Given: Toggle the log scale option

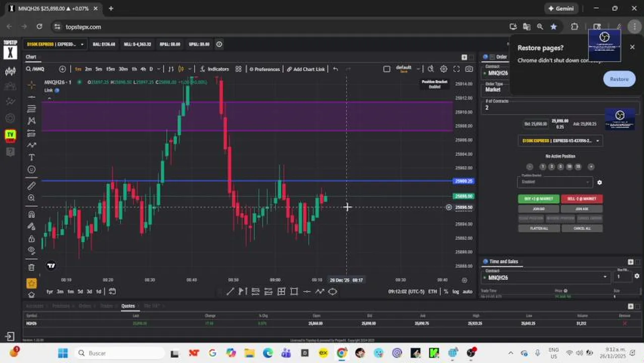Looking at the screenshot, I should [456, 291].
